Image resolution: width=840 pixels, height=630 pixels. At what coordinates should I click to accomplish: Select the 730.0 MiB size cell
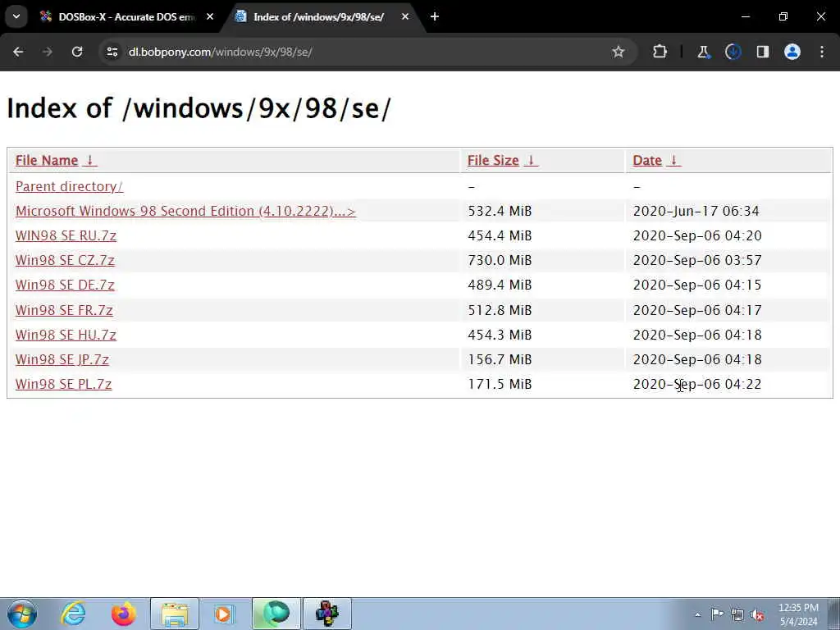coord(500,260)
